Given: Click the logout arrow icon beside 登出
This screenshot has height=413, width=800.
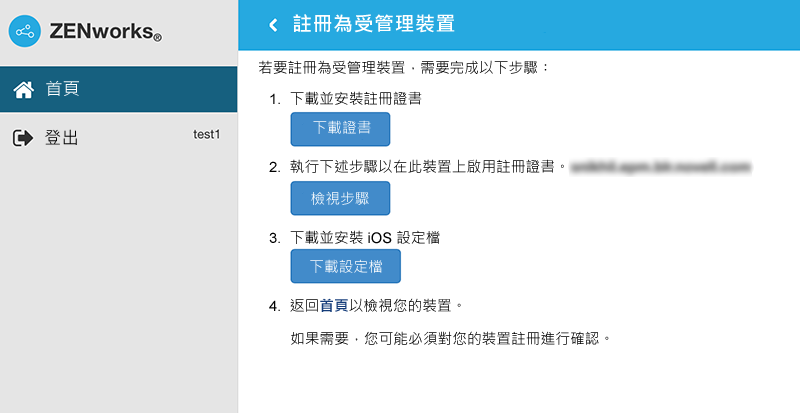Looking at the screenshot, I should point(23,138).
